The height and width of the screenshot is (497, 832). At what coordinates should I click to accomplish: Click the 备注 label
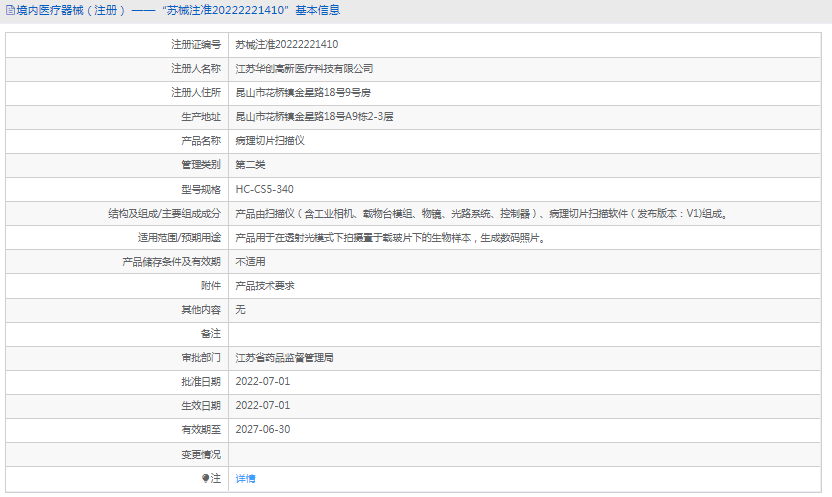click(x=211, y=334)
